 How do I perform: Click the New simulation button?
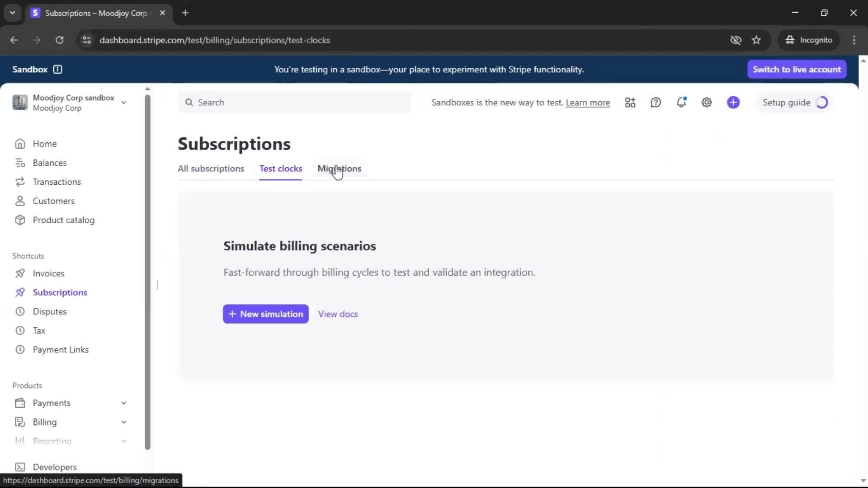(266, 314)
